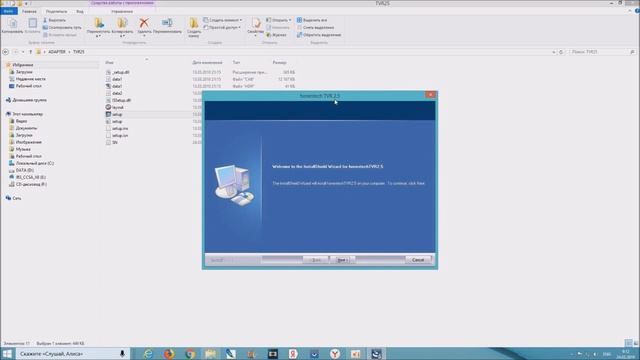Open the Создать элемент dropdown
Viewport: 640px width, 360px height.
223,20
